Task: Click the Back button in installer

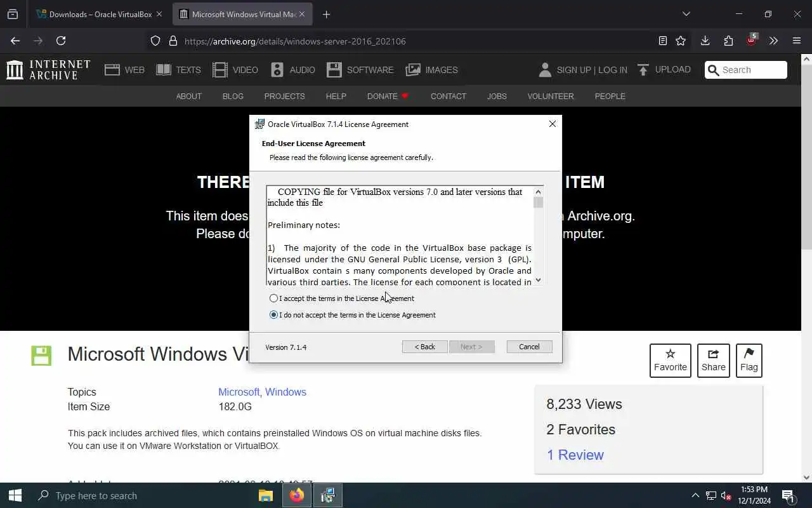Action: [424, 347]
